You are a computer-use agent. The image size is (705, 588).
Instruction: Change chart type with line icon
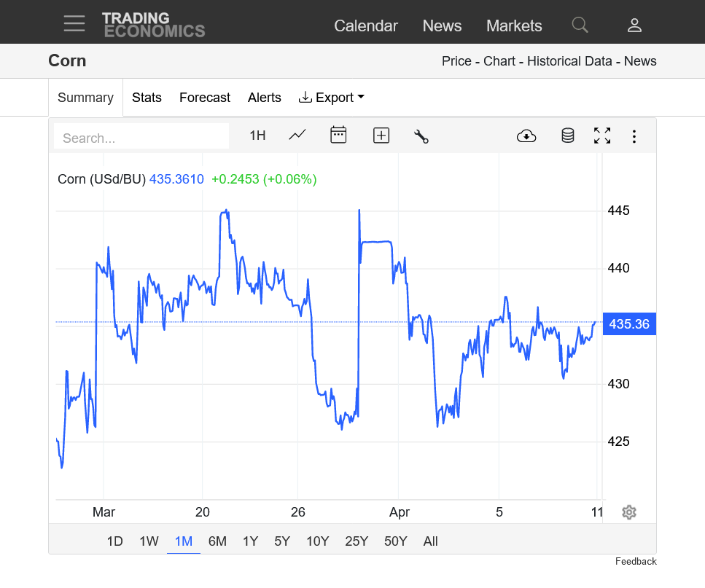(x=297, y=135)
